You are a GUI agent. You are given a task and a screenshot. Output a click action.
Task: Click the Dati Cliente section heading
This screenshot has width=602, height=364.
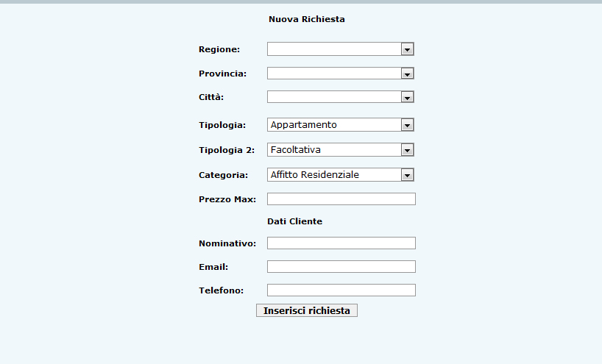tap(295, 221)
